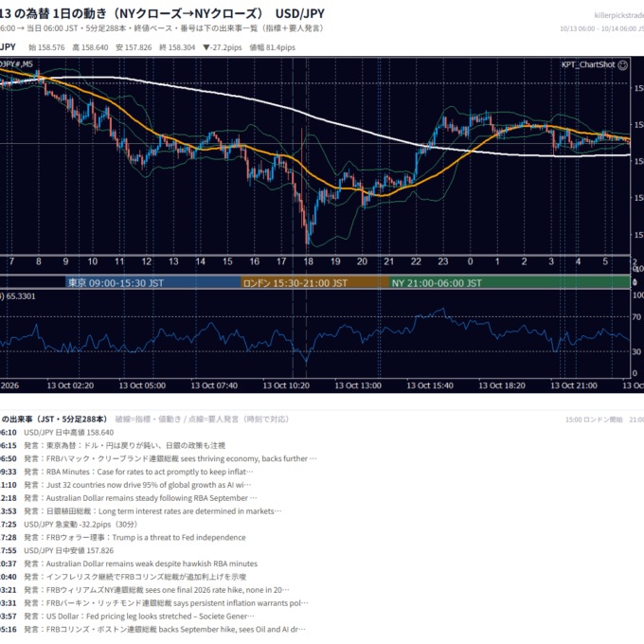The width and height of the screenshot is (644, 644).
Task: Click the RSI 70 level label
Action: pyautogui.click(x=636, y=316)
